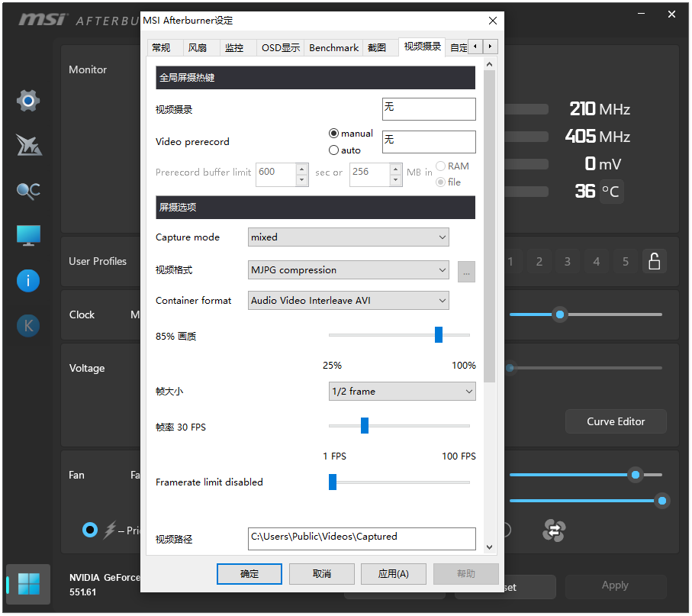Click the 应用(A) apply button
The width and height of the screenshot is (692, 616).
coord(394,573)
